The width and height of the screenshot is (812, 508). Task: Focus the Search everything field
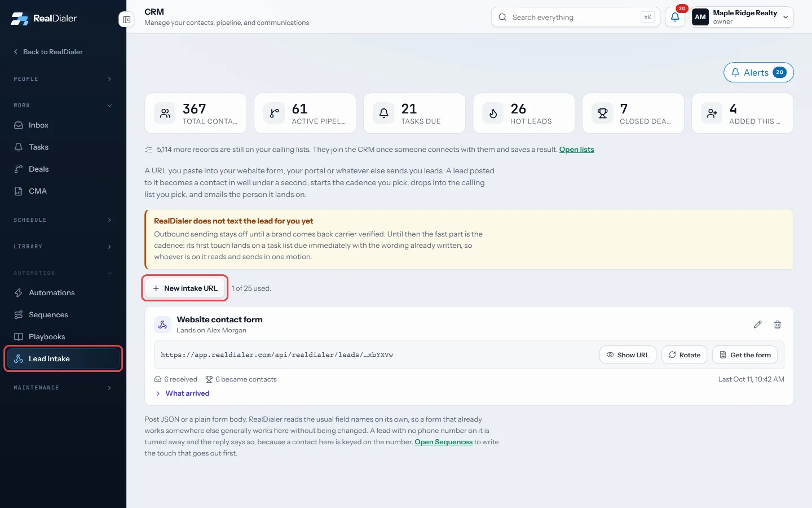[x=576, y=17]
